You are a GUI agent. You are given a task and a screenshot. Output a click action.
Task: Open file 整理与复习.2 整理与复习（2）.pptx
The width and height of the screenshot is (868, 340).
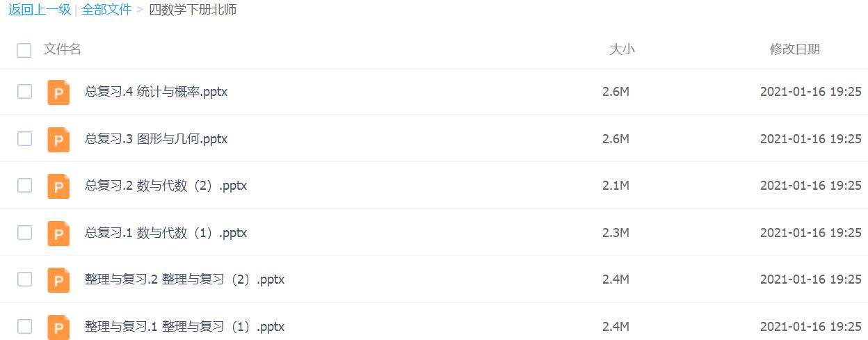tap(184, 280)
